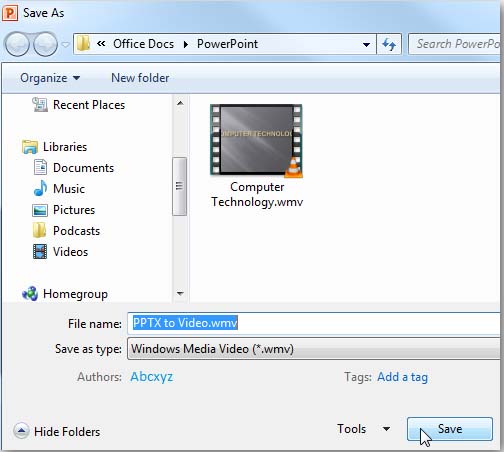504x452 pixels.
Task: Open the Save as type combo box
Action: (313, 349)
